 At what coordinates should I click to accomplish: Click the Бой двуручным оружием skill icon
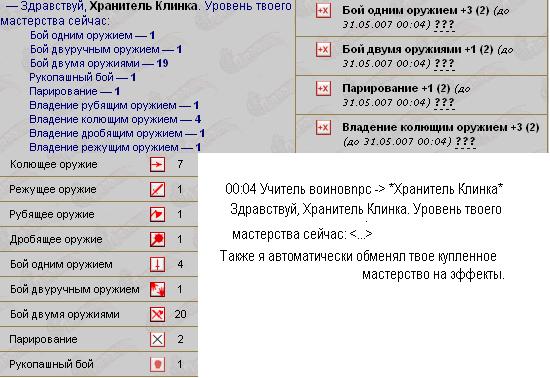157,289
